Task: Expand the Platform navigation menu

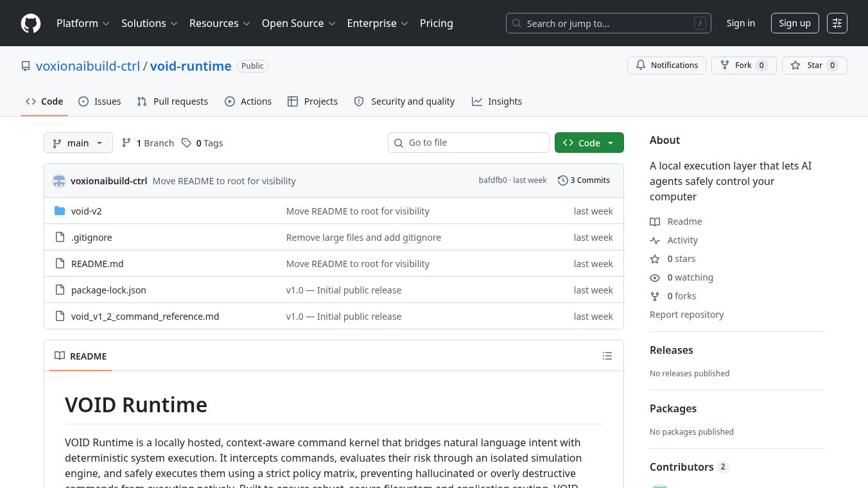Action: 83,23
